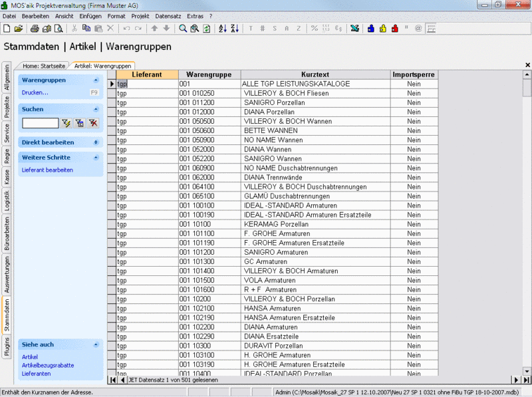Sort ascending with the A-Z icon
The height and width of the screenshot is (397, 532).
[223, 29]
